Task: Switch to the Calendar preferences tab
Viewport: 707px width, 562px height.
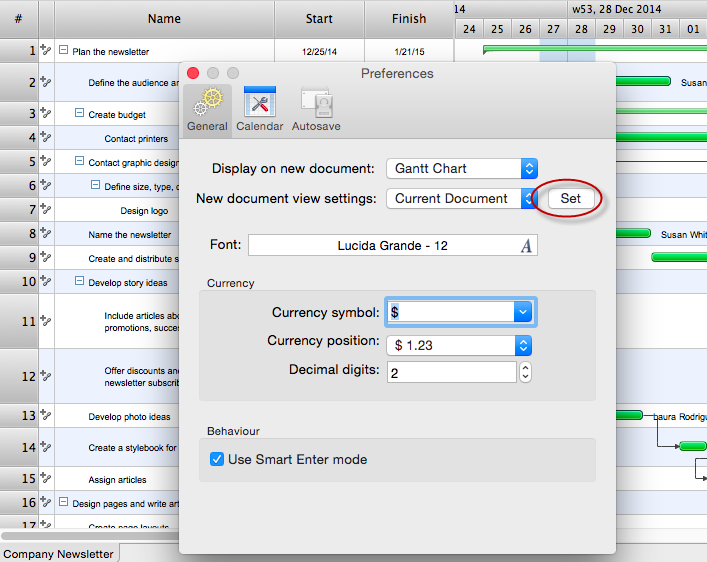Action: click(260, 110)
